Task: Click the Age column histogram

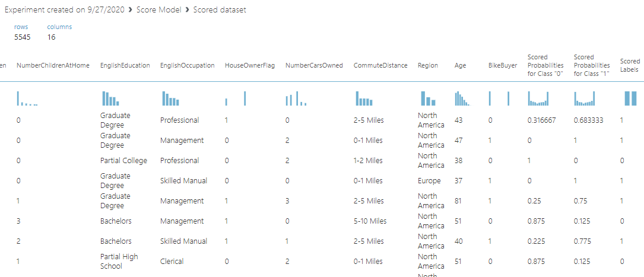Action: click(x=462, y=98)
